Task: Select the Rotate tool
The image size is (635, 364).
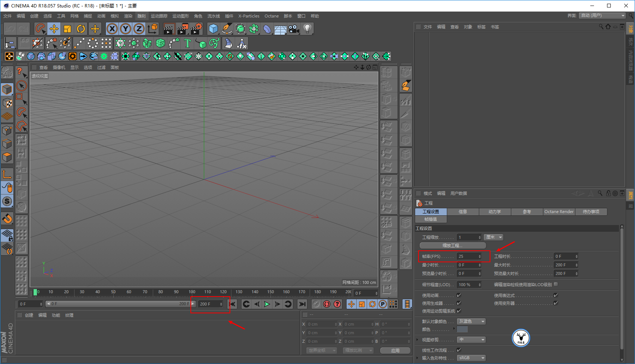Action: 81,29
